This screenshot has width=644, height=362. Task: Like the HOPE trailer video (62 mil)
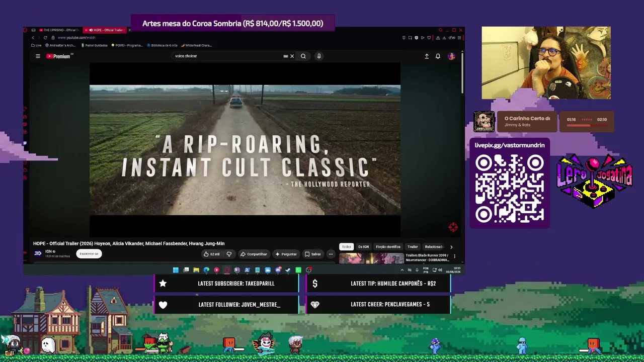point(211,254)
